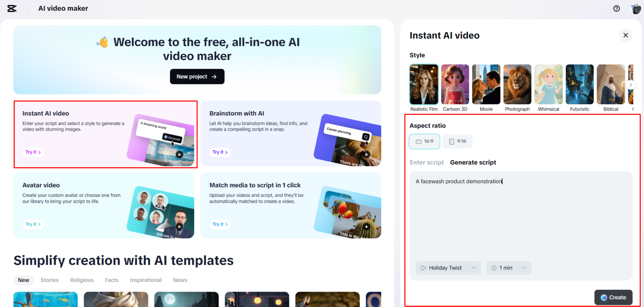The width and height of the screenshot is (644, 307).
Task: Select the Cartoon 3D style
Action: (x=455, y=84)
